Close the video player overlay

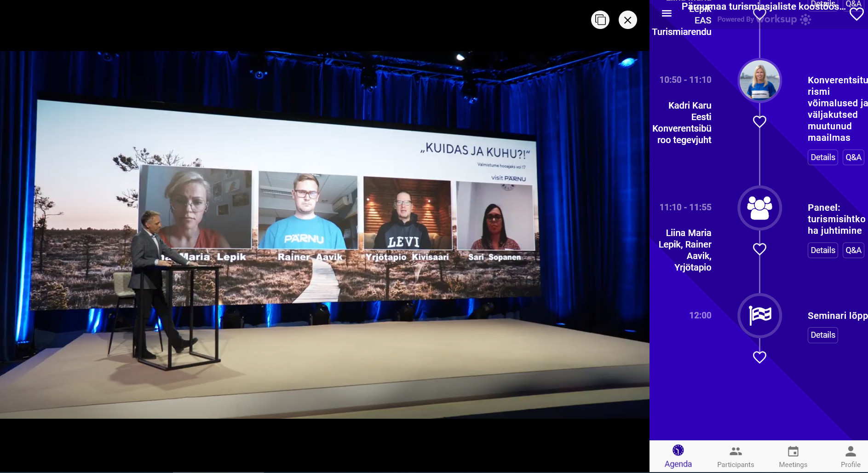click(x=627, y=20)
